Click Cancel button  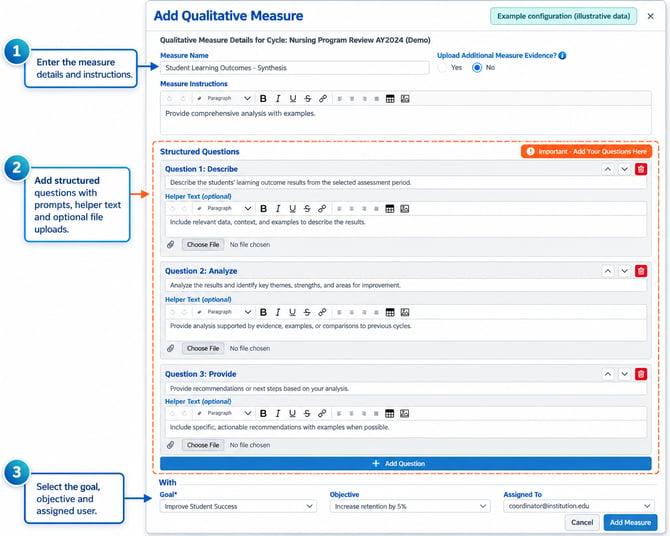(x=582, y=522)
